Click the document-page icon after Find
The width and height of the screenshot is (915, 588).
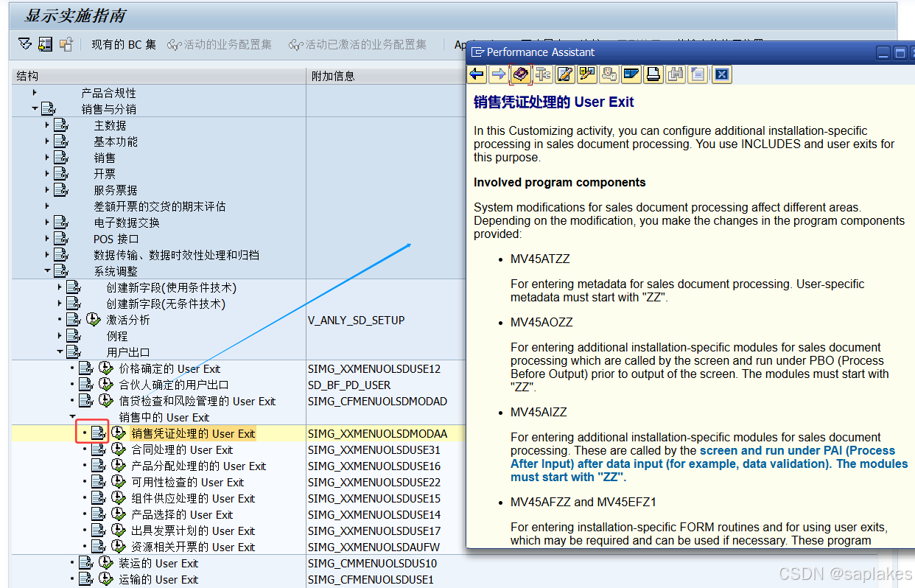tap(698, 74)
